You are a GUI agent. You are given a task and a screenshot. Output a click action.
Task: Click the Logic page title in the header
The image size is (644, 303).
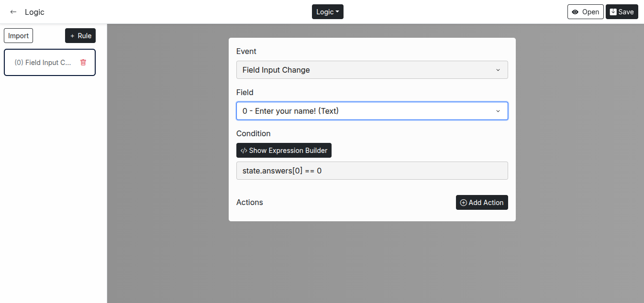point(34,12)
